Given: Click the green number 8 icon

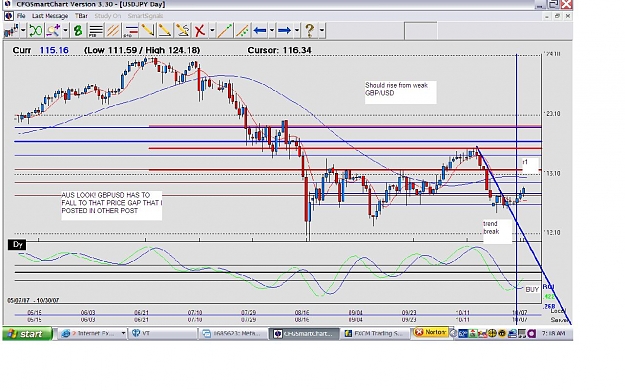Looking at the screenshot, I should pos(78,30).
